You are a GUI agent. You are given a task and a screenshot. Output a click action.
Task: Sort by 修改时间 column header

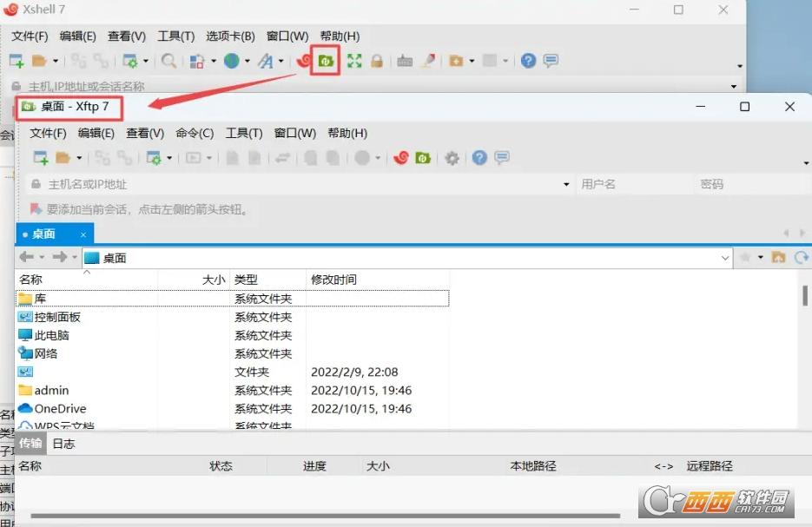pyautogui.click(x=378, y=280)
